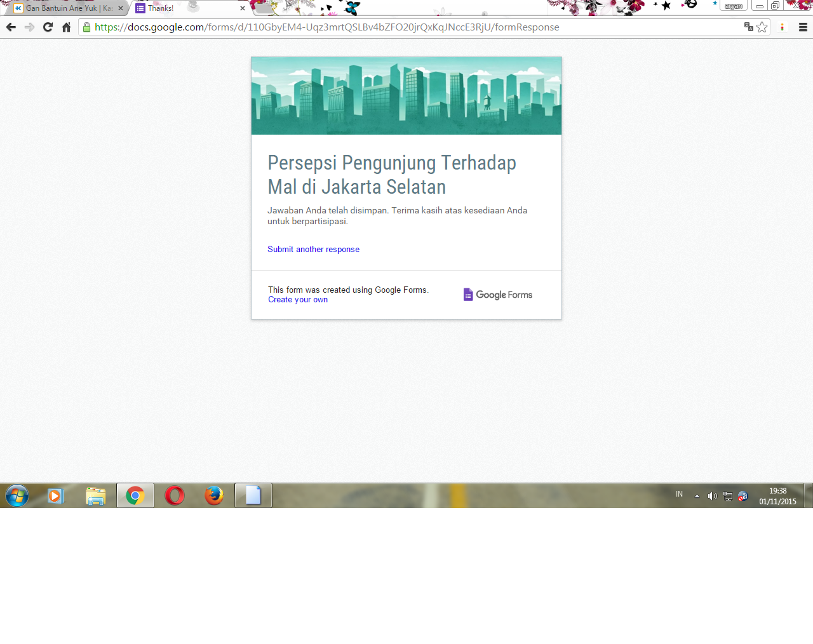813x644 pixels.
Task: Go to the browser Home page
Action: click(x=66, y=27)
